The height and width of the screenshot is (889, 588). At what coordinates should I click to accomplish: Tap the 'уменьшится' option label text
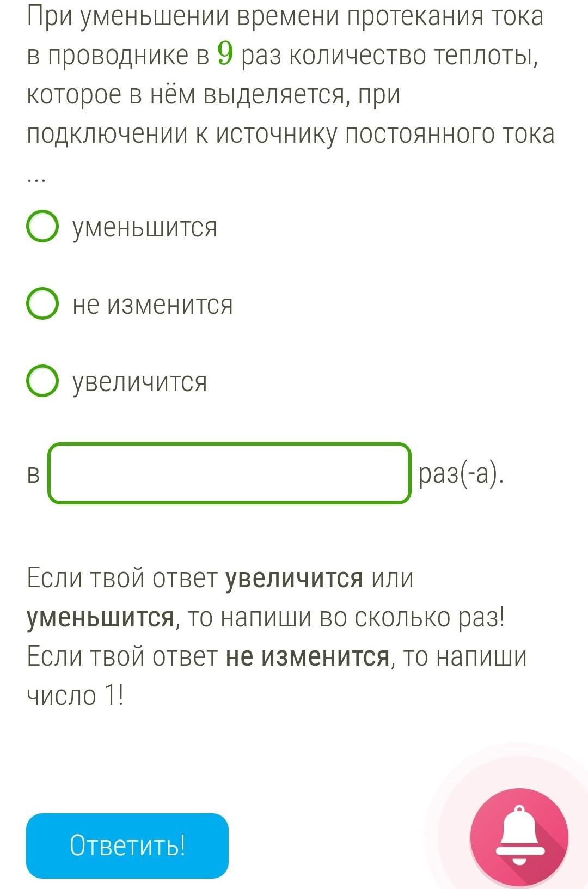click(145, 228)
